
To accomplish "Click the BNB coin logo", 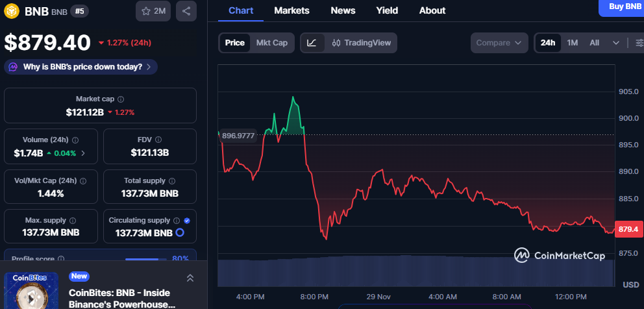I will point(12,11).
